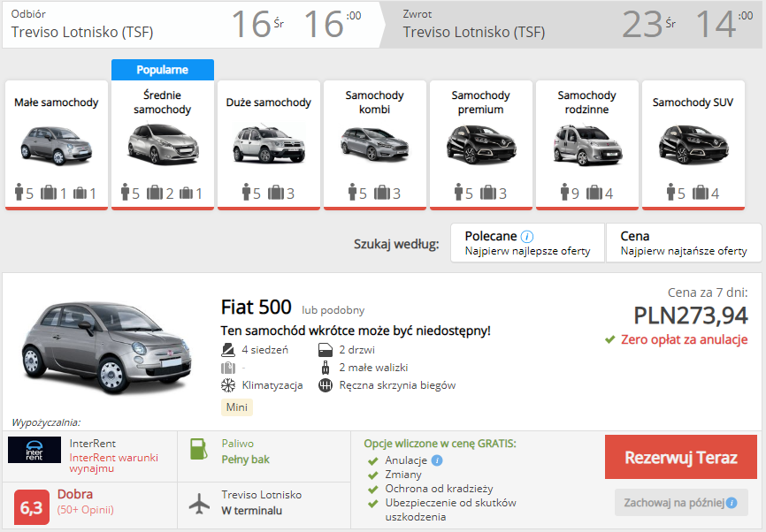This screenshot has height=532, width=766.
Task: Book the Fiat 500 with Rezerwuj Teraz
Action: coord(681,457)
